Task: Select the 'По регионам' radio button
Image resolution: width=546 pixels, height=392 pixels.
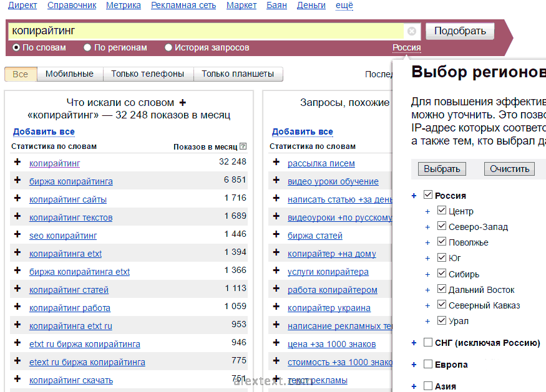Action: pyautogui.click(x=88, y=47)
